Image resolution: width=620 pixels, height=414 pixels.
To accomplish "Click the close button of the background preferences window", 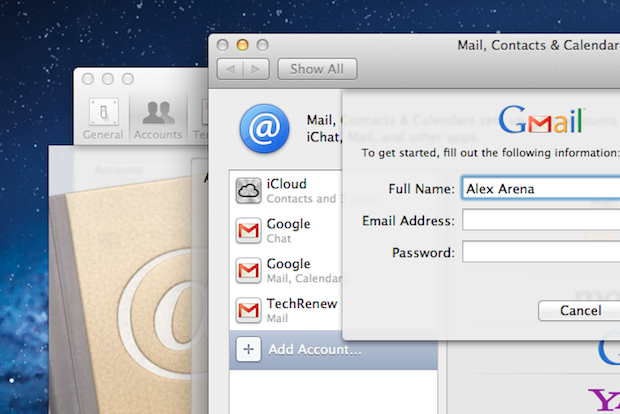I will click(88, 79).
